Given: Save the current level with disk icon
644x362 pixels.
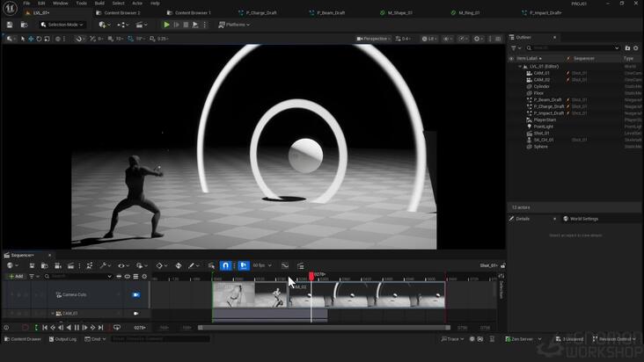Looking at the screenshot, I should (10, 25).
